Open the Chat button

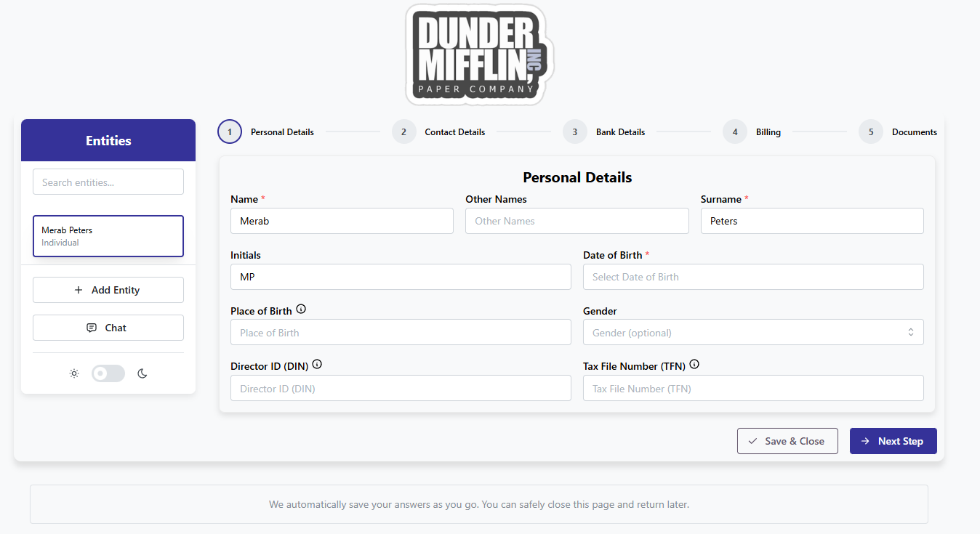coord(108,328)
